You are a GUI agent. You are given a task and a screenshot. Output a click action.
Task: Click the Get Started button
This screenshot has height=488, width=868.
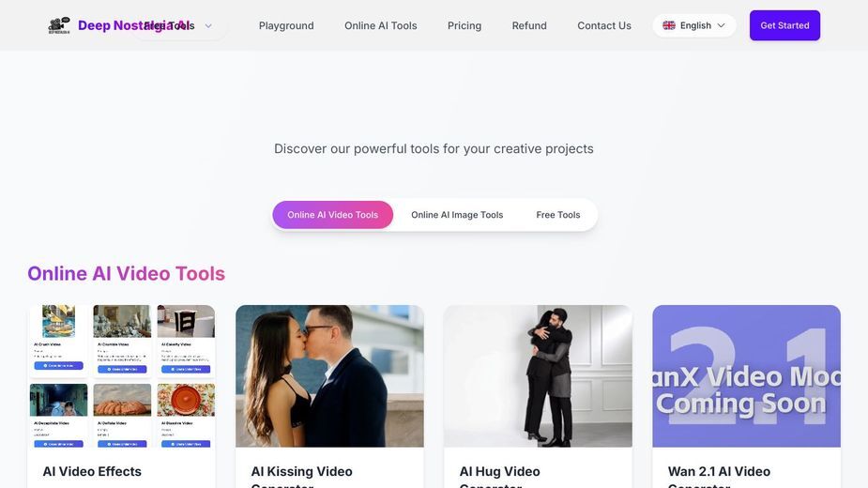(784, 25)
